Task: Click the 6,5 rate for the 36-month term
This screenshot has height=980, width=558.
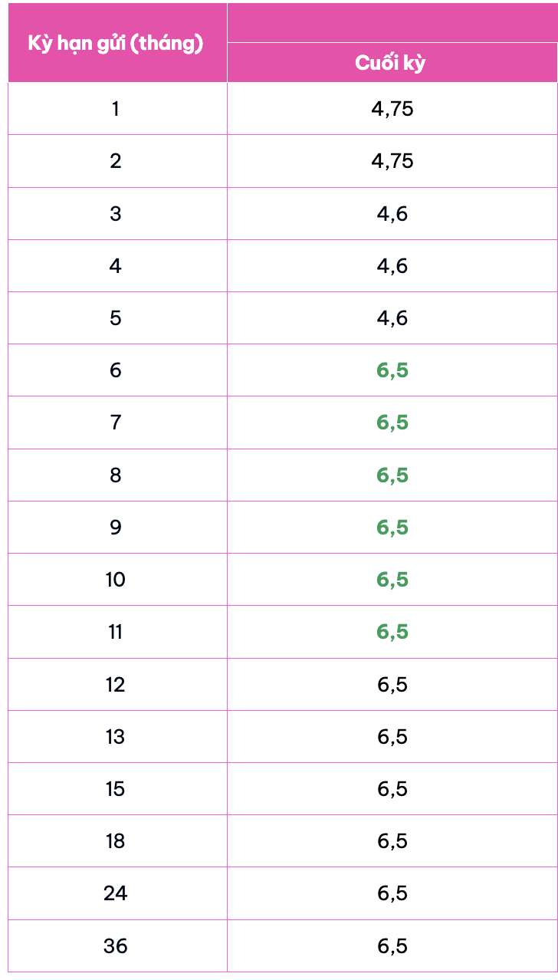Action: click(392, 946)
